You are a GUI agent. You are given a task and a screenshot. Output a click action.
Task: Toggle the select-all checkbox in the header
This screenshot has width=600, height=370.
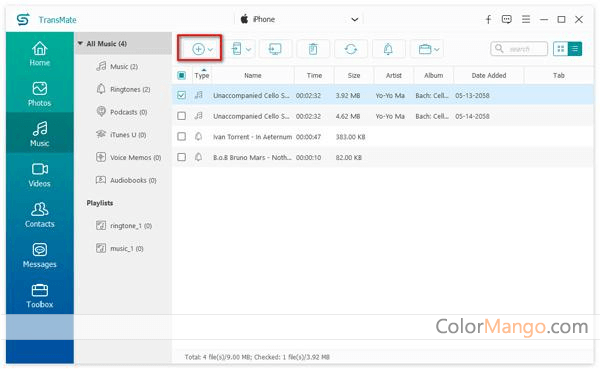pos(181,75)
